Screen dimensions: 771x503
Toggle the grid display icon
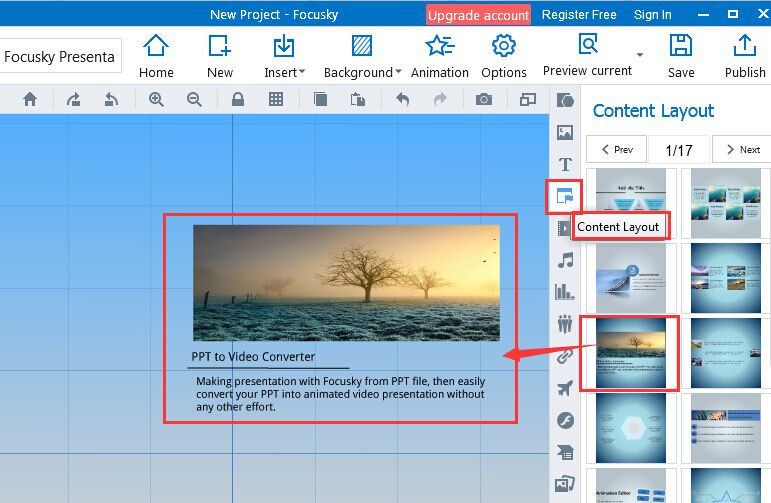pos(276,99)
